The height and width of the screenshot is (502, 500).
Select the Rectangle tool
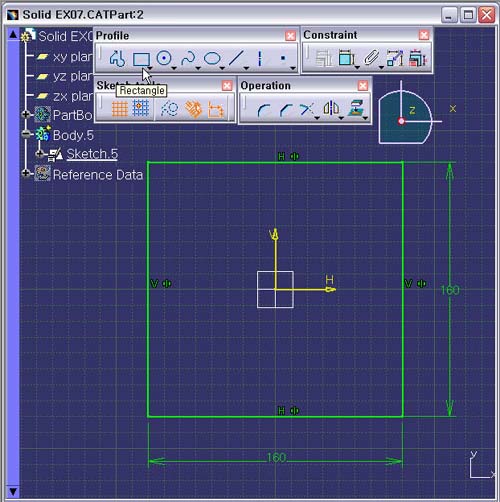tap(141, 59)
